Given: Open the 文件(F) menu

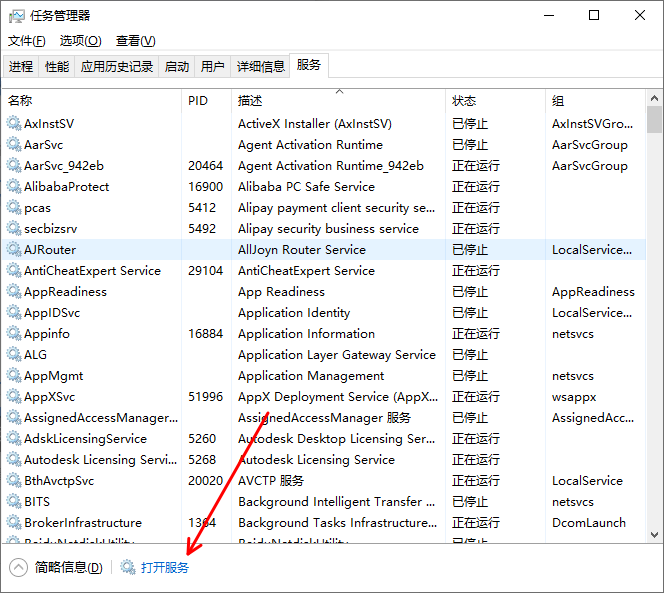Looking at the screenshot, I should [x=27, y=41].
